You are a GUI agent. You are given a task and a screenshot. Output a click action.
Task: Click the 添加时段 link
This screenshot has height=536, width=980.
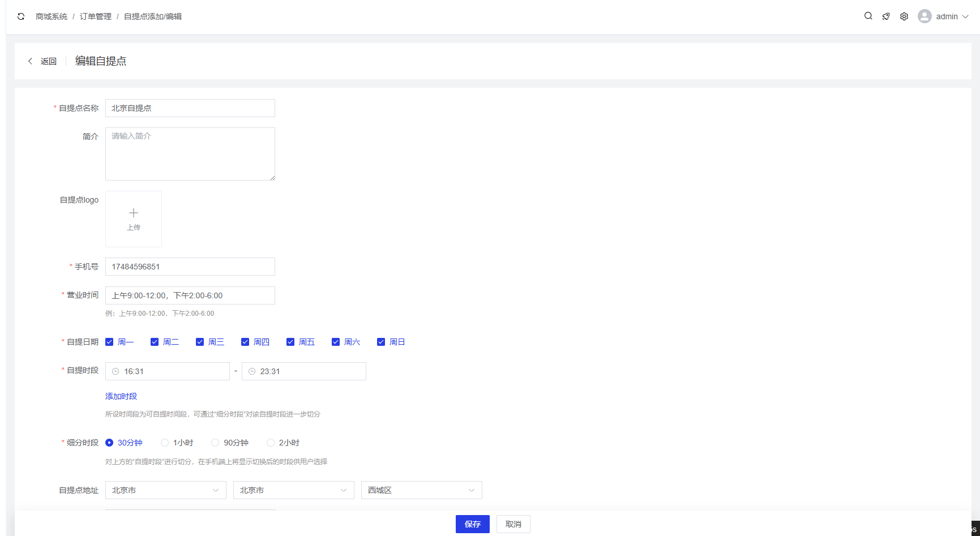point(121,396)
